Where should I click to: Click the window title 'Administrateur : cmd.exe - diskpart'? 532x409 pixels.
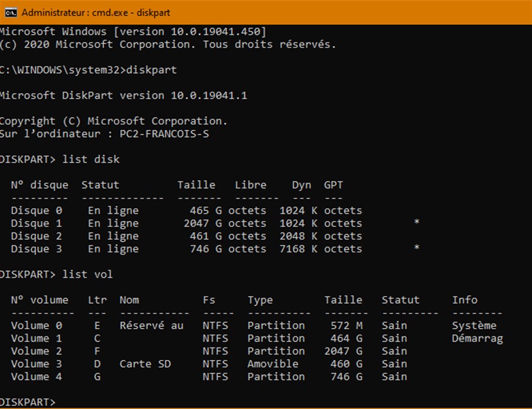coord(96,12)
